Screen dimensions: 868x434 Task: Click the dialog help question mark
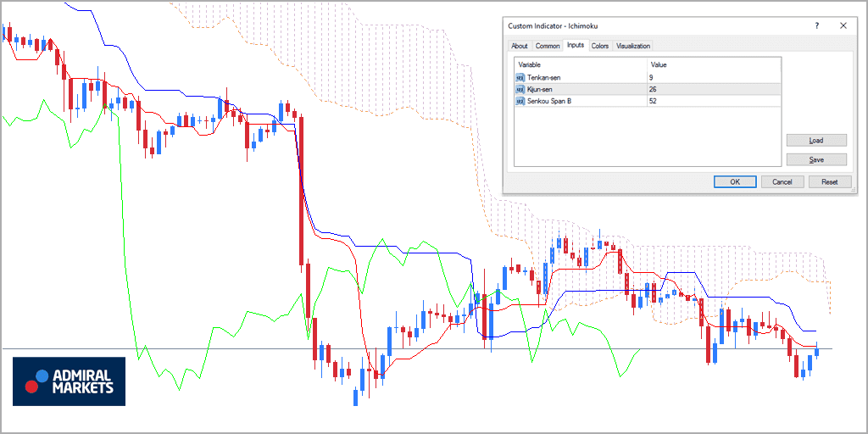(817, 26)
